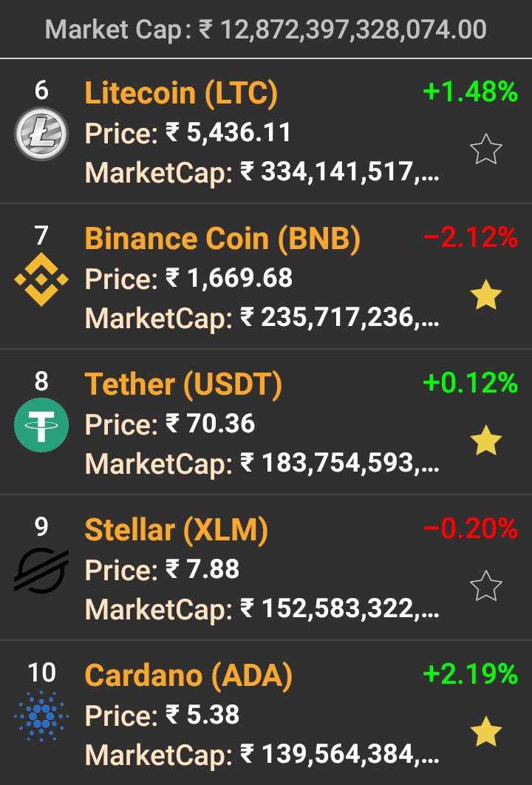Remove Tether from favorites via star
The width and height of the screenshot is (532, 785).
coord(486,441)
